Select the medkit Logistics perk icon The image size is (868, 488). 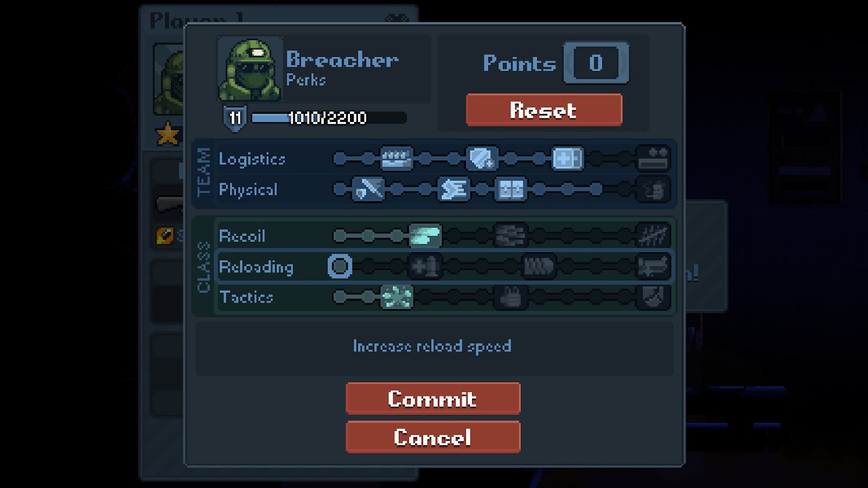coord(567,158)
